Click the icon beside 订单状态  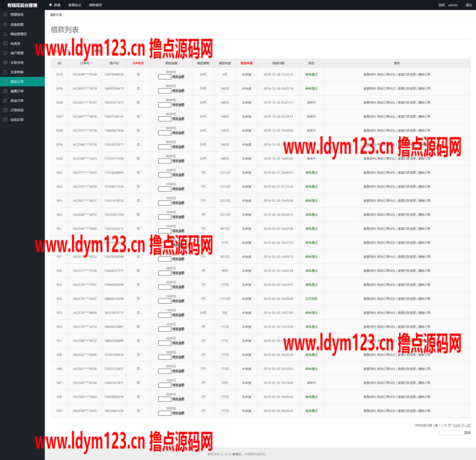(x=5, y=110)
